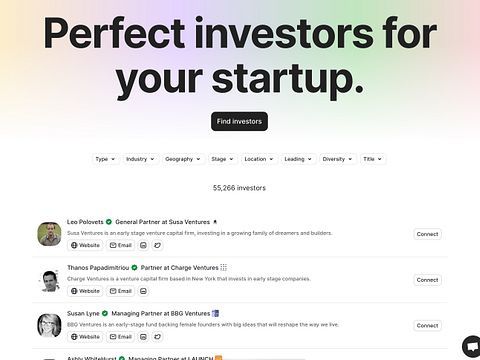The width and height of the screenshot is (480, 360).
Task: Open the Geography filter dropdown
Action: (x=183, y=159)
